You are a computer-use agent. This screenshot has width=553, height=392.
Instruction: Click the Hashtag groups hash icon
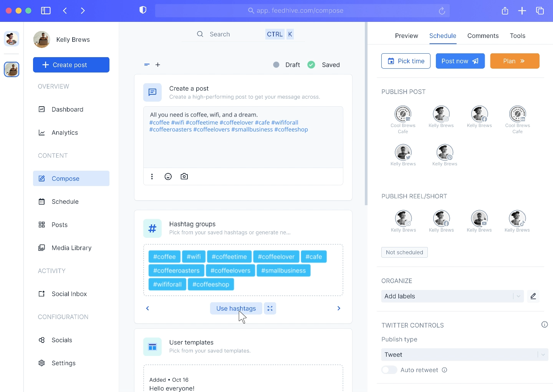[x=152, y=229]
